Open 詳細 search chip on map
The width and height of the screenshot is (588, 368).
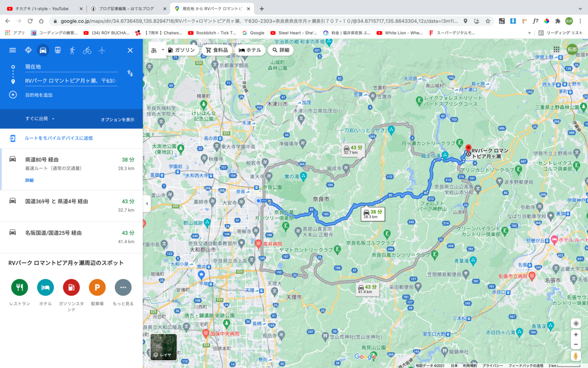pos(281,50)
